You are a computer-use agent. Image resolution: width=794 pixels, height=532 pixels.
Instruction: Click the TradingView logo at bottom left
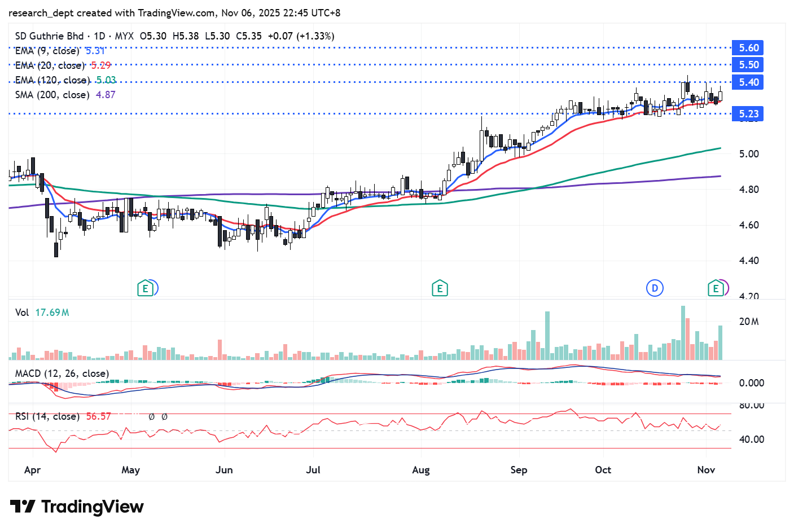tap(77, 507)
